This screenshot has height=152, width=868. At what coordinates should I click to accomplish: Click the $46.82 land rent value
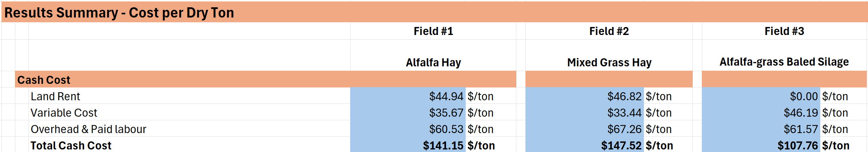tap(624, 96)
